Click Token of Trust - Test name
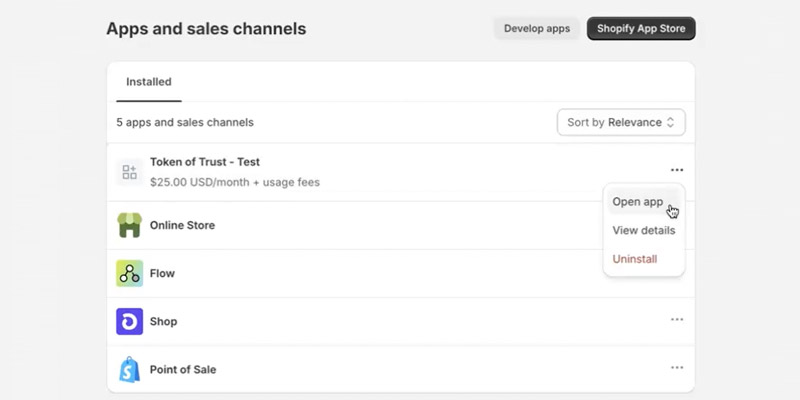Image resolution: width=800 pixels, height=400 pixels. click(x=205, y=162)
